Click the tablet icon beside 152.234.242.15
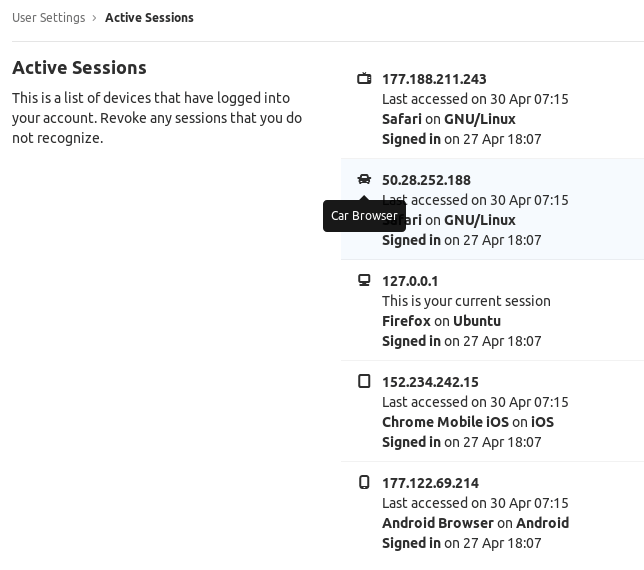Viewport: 644px width, 570px height. [364, 382]
